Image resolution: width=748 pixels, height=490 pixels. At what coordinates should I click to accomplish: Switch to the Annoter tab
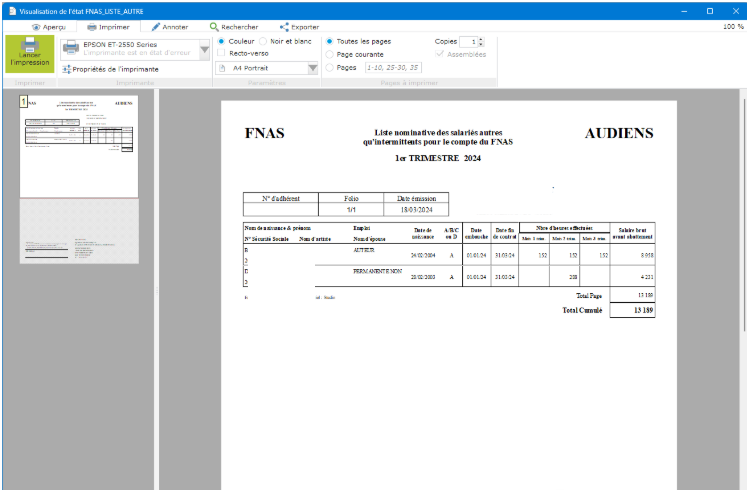pyautogui.click(x=169, y=27)
